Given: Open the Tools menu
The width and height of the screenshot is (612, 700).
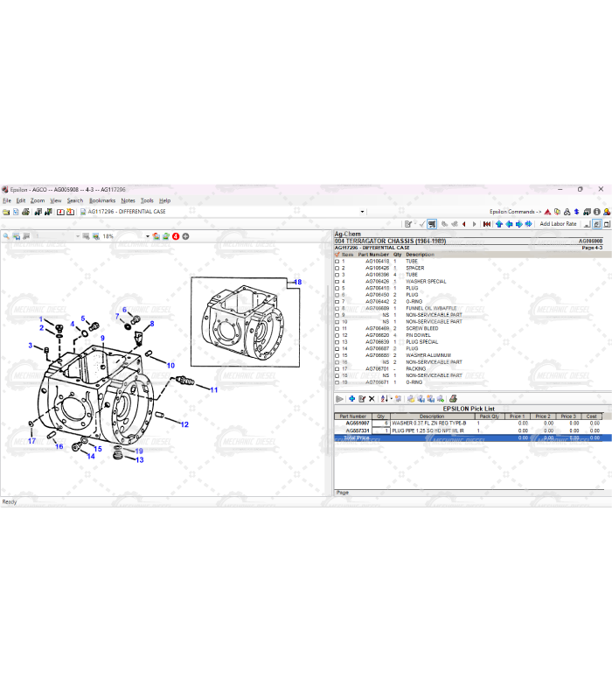Looking at the screenshot, I should pyautogui.click(x=147, y=200).
